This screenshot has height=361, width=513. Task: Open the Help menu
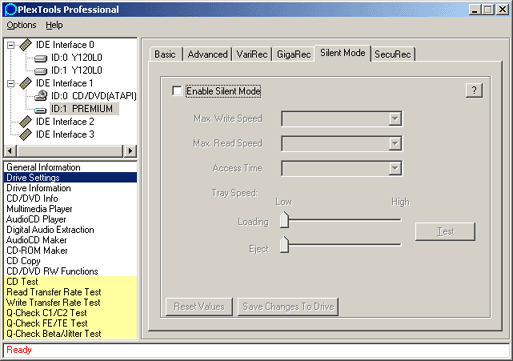pyautogui.click(x=54, y=25)
